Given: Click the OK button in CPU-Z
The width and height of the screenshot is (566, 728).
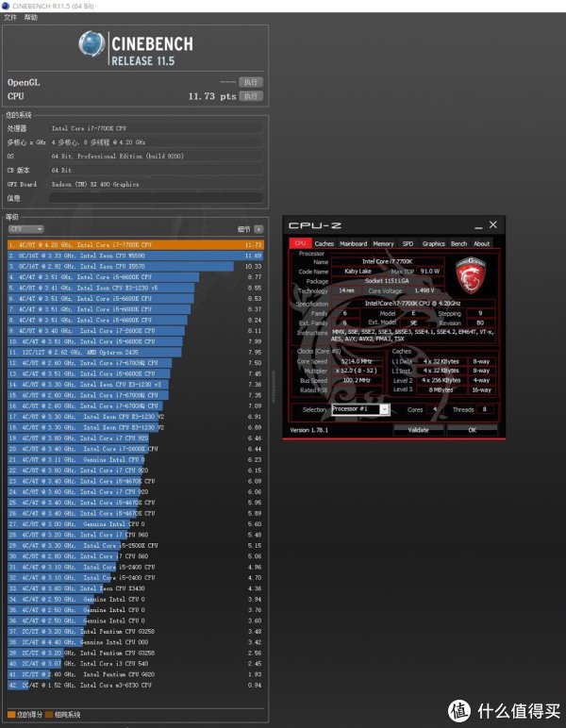Looking at the screenshot, I should point(473,430).
